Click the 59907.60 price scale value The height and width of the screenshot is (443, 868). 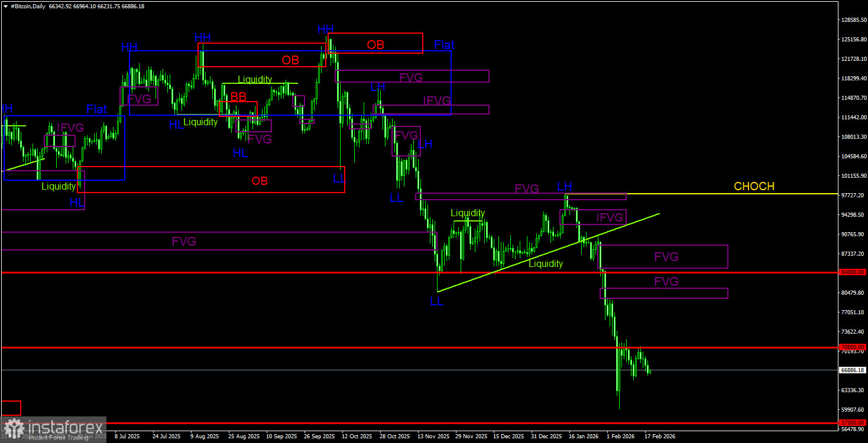[854, 410]
